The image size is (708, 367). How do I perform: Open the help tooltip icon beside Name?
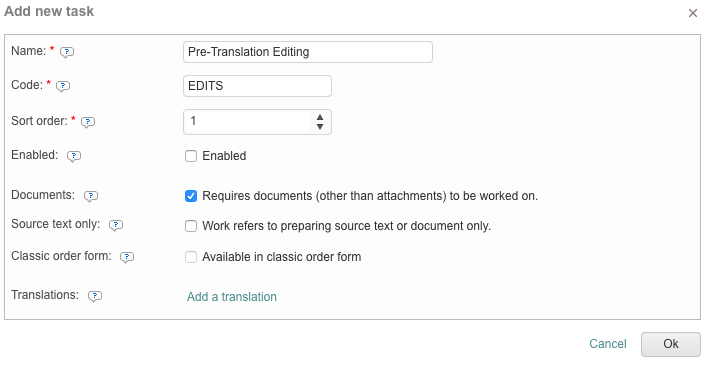[67, 52]
